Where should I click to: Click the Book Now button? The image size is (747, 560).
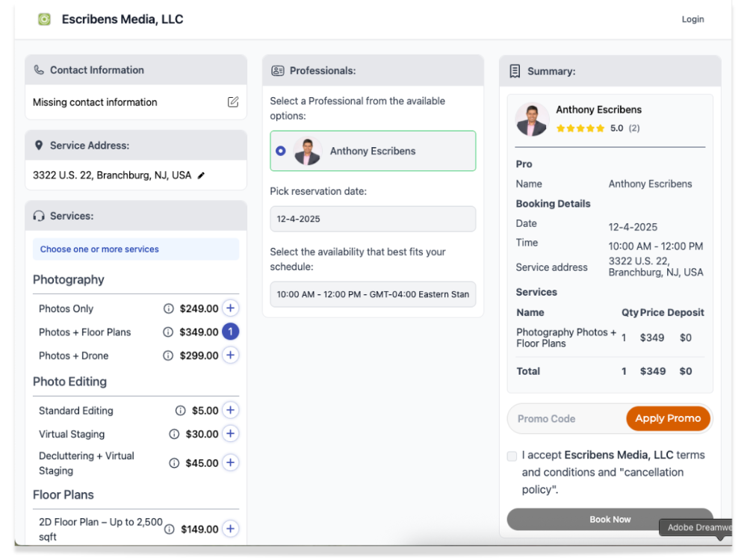(x=610, y=519)
